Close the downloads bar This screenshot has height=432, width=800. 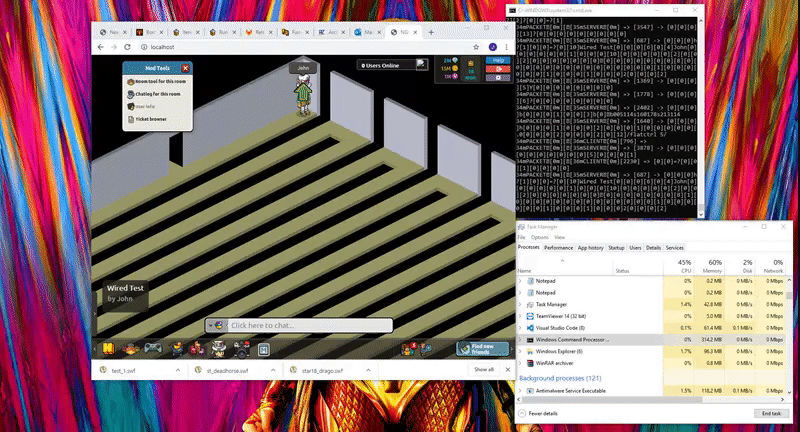pos(508,370)
